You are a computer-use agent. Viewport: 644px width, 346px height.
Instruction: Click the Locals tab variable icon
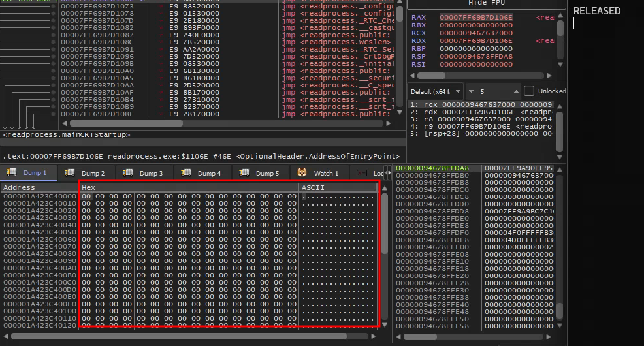point(362,173)
